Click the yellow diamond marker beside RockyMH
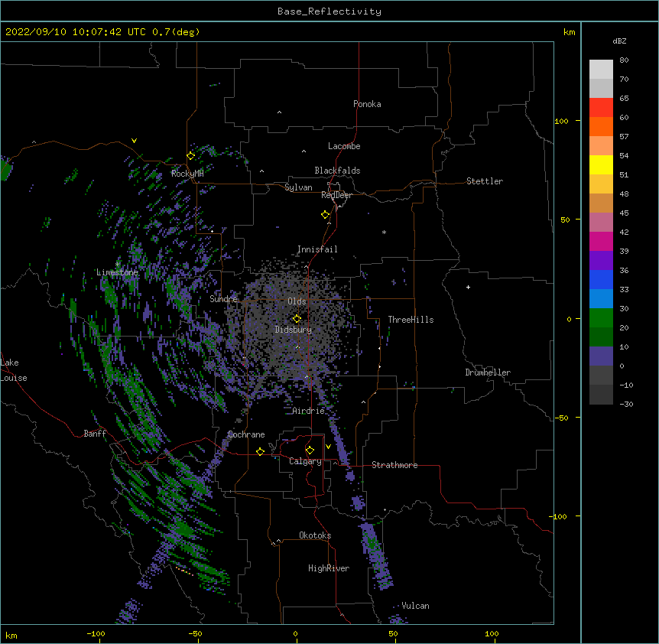Image resolution: width=659 pixels, height=644 pixels. 191,156
